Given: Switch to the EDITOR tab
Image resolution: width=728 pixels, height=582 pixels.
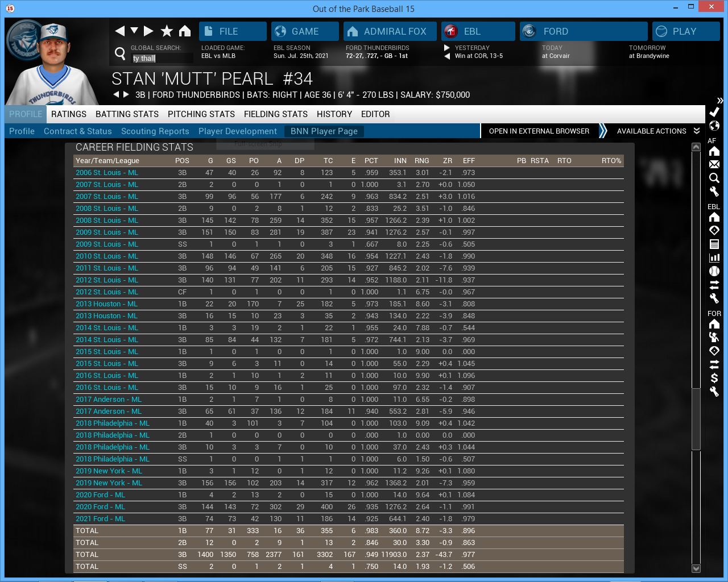Looking at the screenshot, I should [x=375, y=114].
